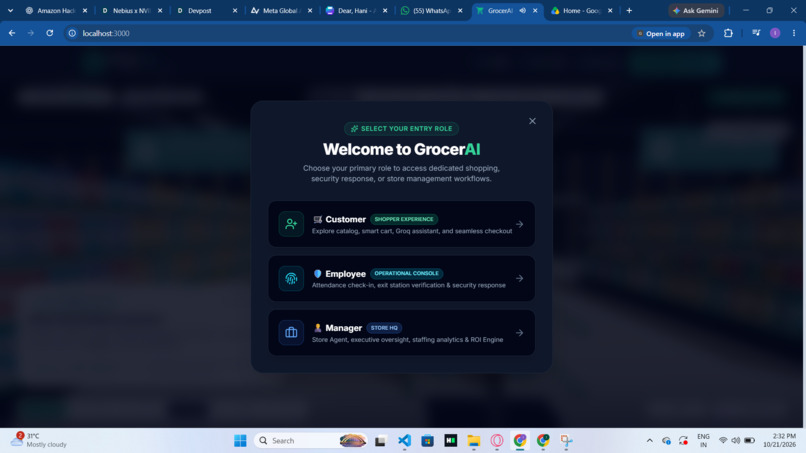Screen dimensions: 806x453
Task: Open the tab search dropdown
Action: pos(10,10)
